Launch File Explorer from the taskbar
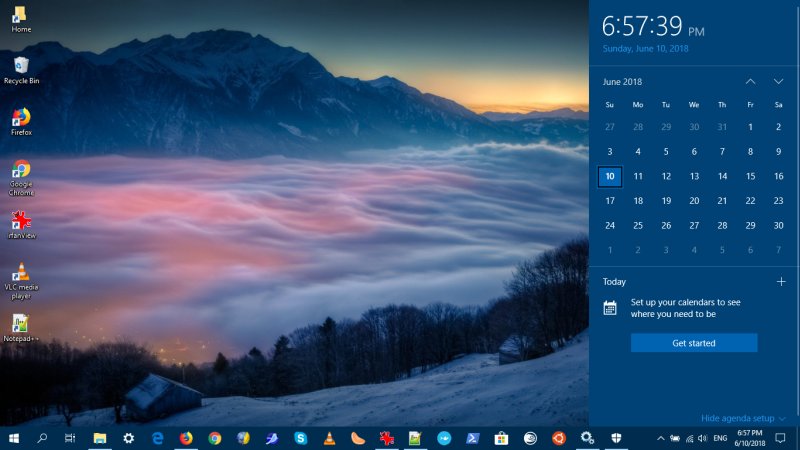Image resolution: width=800 pixels, height=450 pixels. click(x=99, y=438)
